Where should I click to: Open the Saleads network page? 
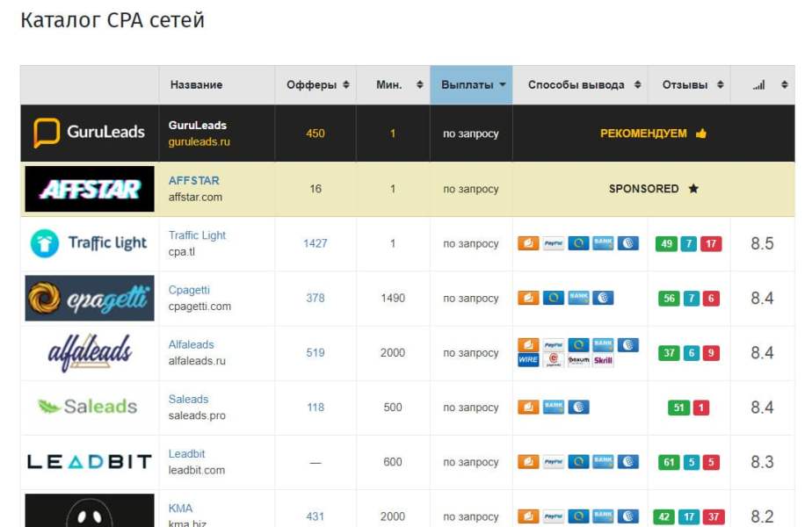point(188,399)
